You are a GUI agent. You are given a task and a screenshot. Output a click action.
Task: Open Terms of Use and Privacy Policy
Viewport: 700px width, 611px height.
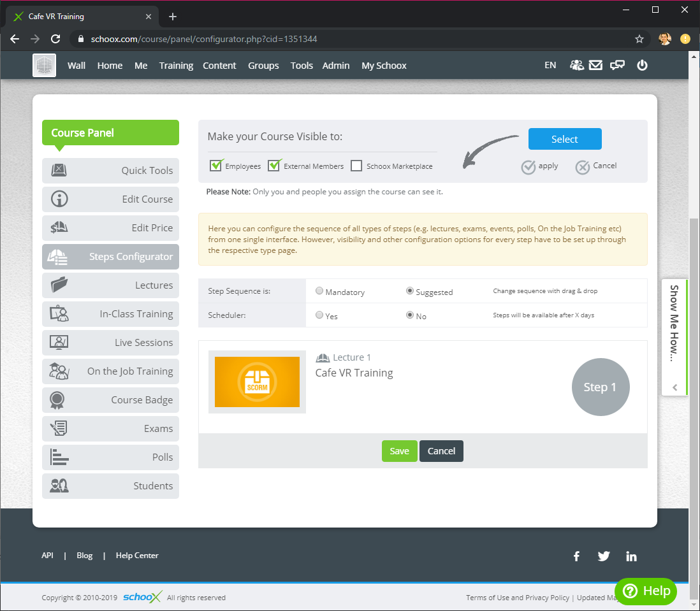518,598
